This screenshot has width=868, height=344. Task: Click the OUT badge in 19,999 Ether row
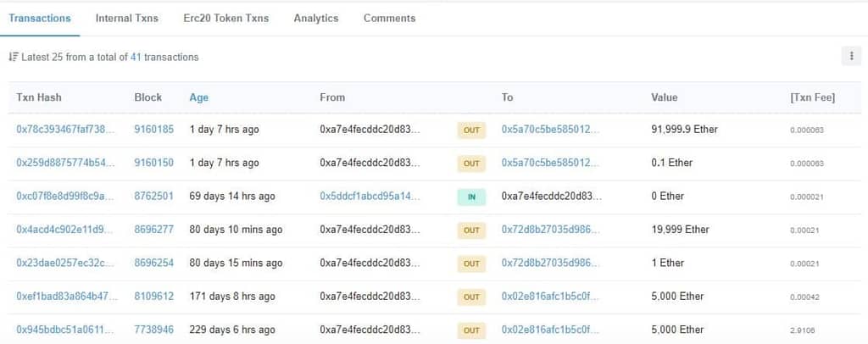click(471, 230)
